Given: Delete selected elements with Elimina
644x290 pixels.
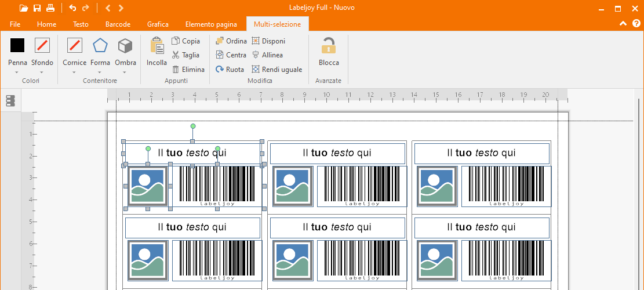Looking at the screenshot, I should click(188, 70).
